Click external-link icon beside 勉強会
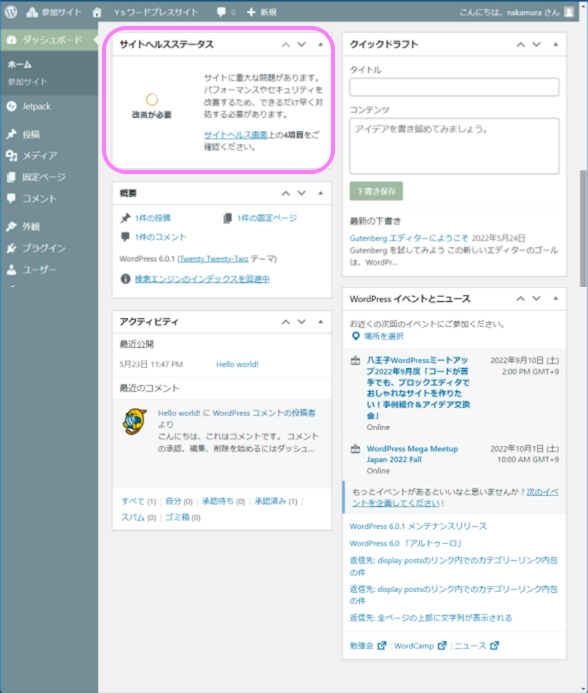 click(382, 646)
